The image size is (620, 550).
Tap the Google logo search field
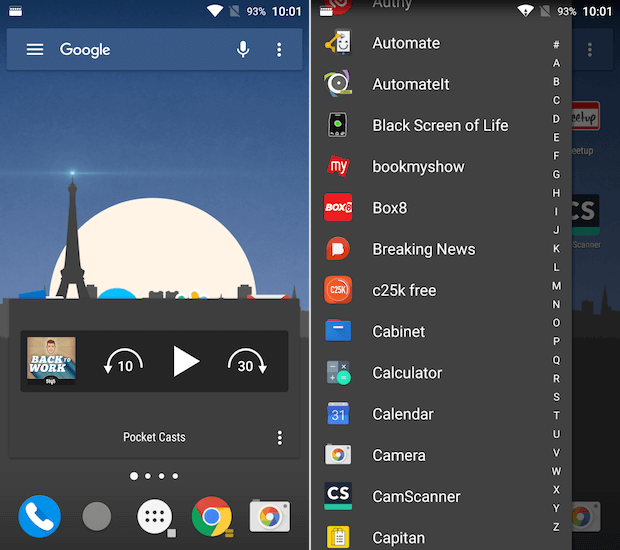[85, 50]
